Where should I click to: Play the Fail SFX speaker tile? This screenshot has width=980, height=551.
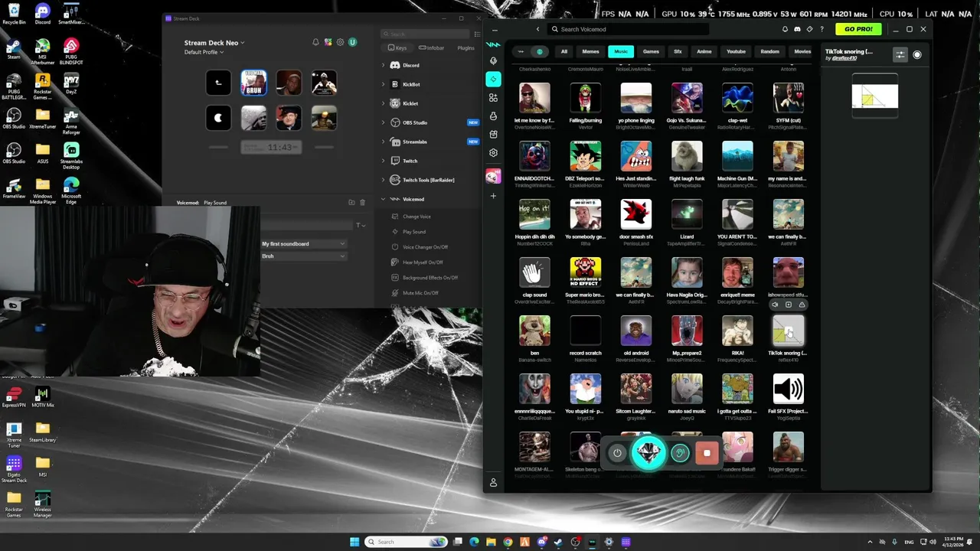pyautogui.click(x=788, y=389)
